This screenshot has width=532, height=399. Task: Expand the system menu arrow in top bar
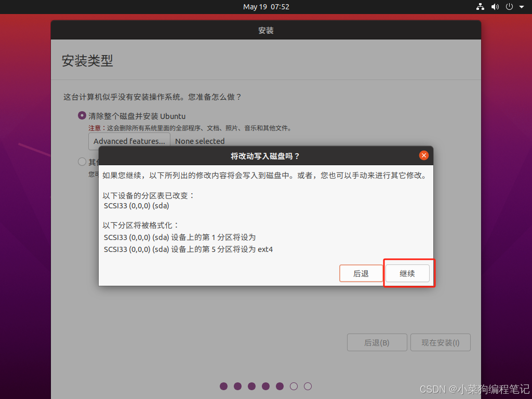[x=522, y=7]
